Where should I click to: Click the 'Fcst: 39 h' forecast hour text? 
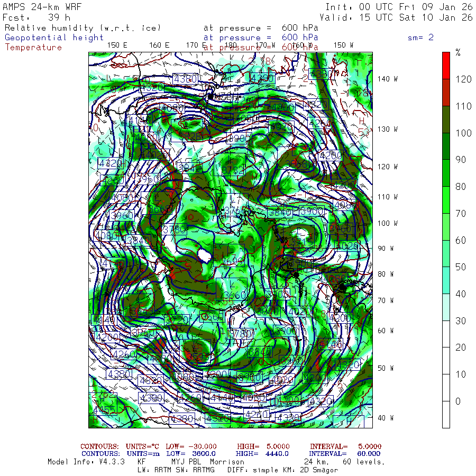pyautogui.click(x=36, y=17)
